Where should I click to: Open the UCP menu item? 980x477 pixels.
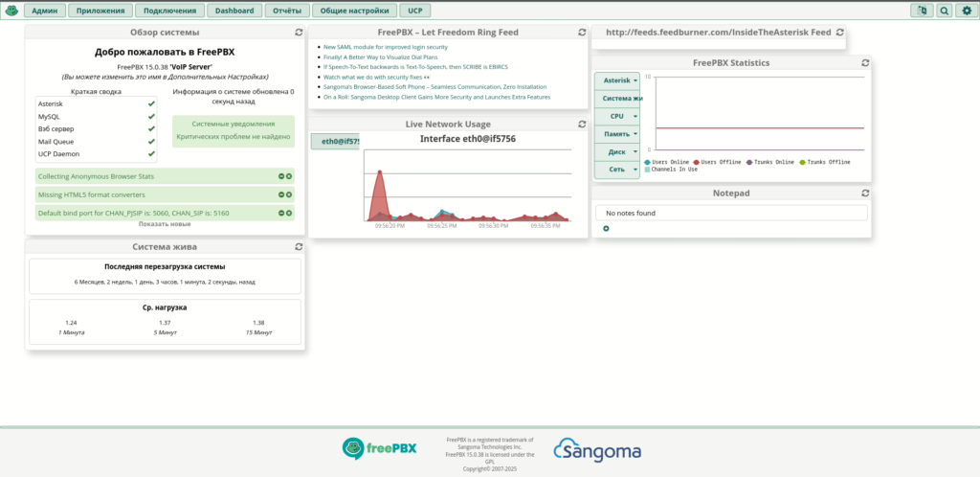(x=415, y=11)
